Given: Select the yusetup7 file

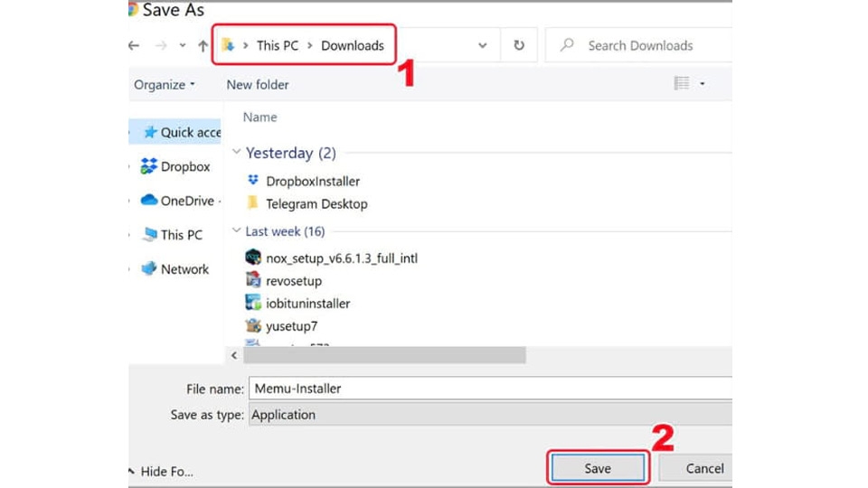Looking at the screenshot, I should click(x=292, y=326).
